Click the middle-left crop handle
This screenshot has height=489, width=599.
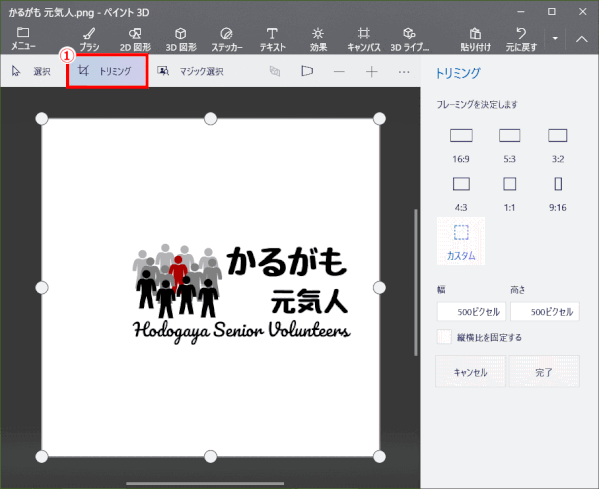42,288
